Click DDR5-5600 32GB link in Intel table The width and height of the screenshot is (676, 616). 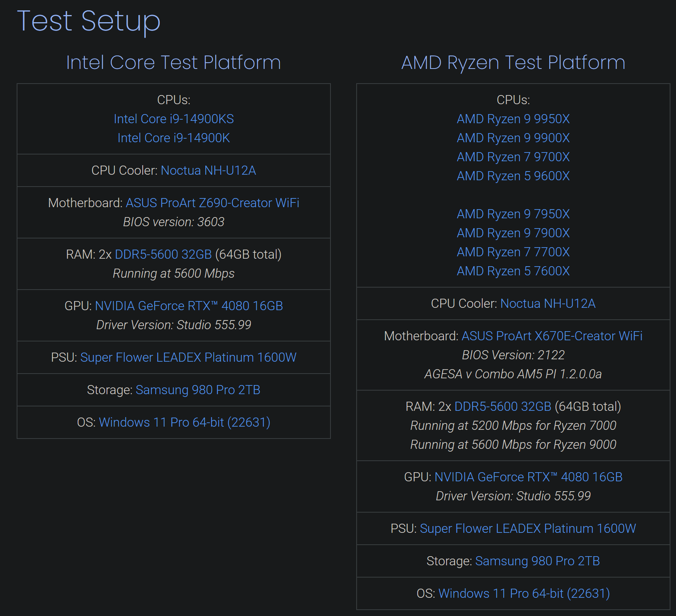pos(163,254)
